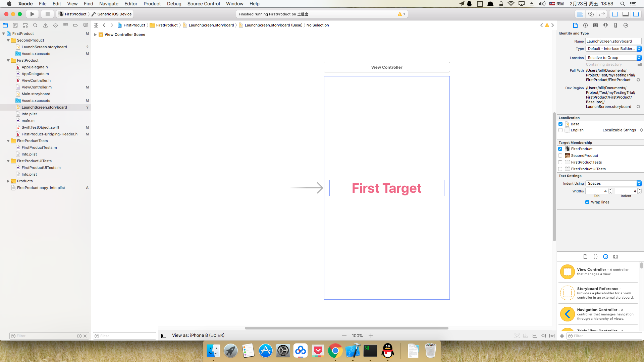Click the canvas horizontal scrollbar
The image size is (644, 362).
346,328
